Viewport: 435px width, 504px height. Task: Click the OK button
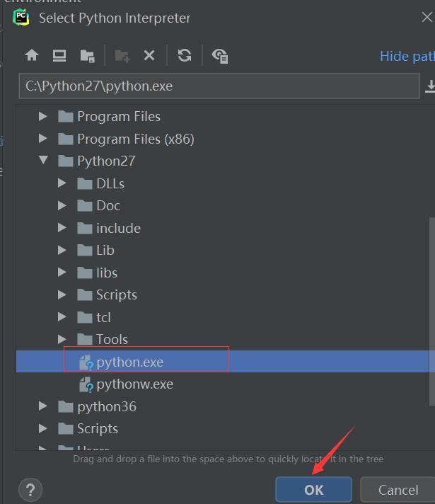point(313,490)
